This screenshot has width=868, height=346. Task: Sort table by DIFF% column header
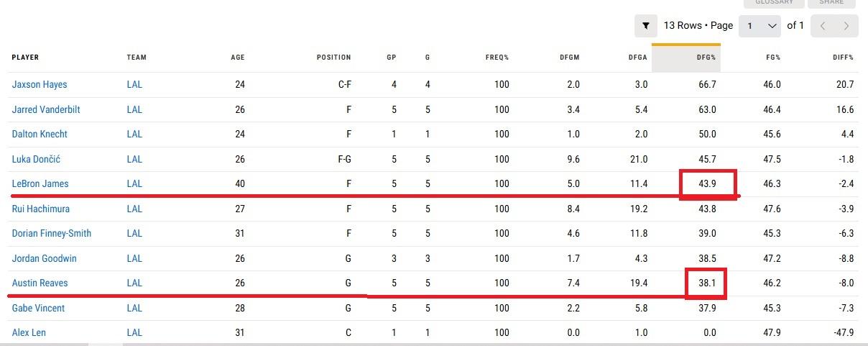point(843,58)
